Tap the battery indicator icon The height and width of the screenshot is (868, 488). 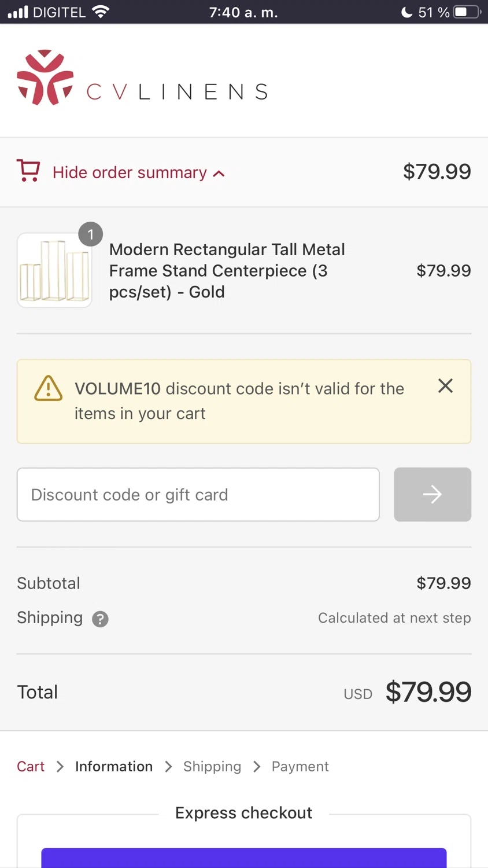click(467, 12)
